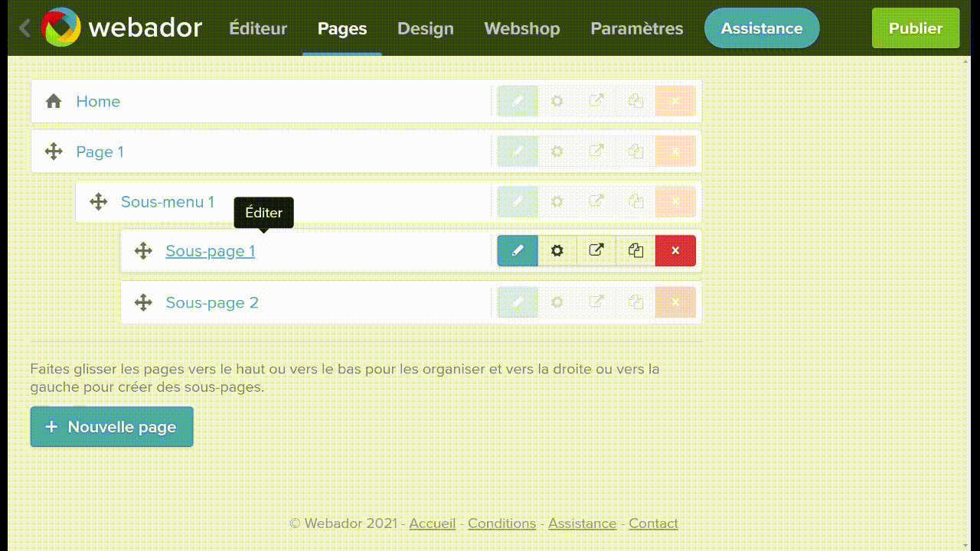Viewport: 980px width, 551px height.
Task: Open the Home page link
Action: pos(98,101)
